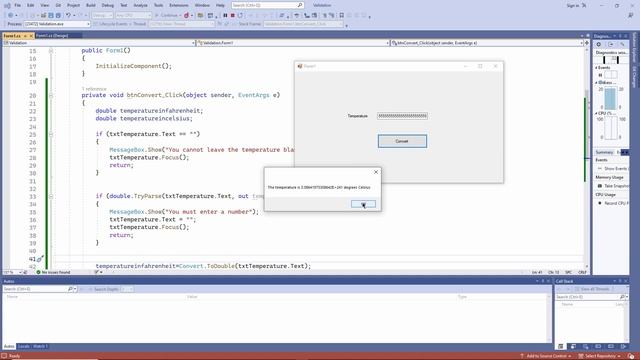Viewport: 640px width, 360px height.
Task: Open the Process dropdown showing Validation.exe
Action: pos(57,24)
